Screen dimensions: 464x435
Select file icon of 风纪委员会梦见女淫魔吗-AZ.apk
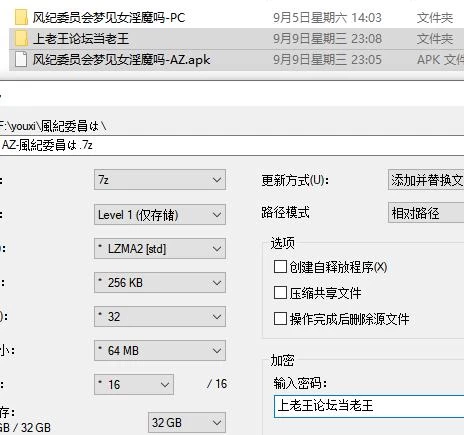click(21, 60)
